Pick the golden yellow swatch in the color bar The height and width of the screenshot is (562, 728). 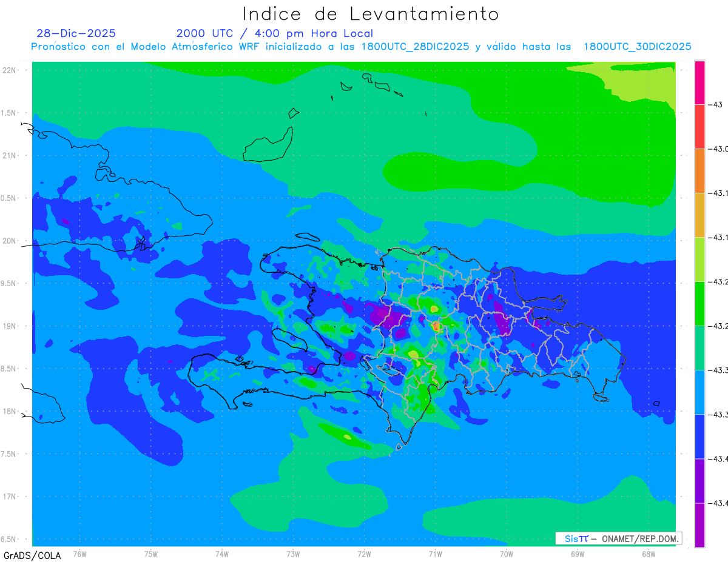click(699, 215)
